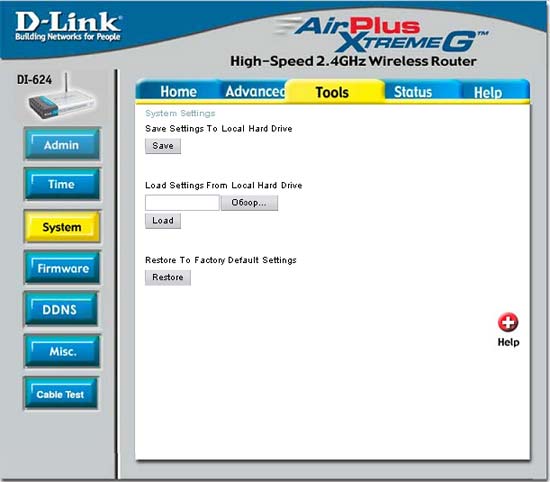Open the Admin sidebar section

click(62, 145)
